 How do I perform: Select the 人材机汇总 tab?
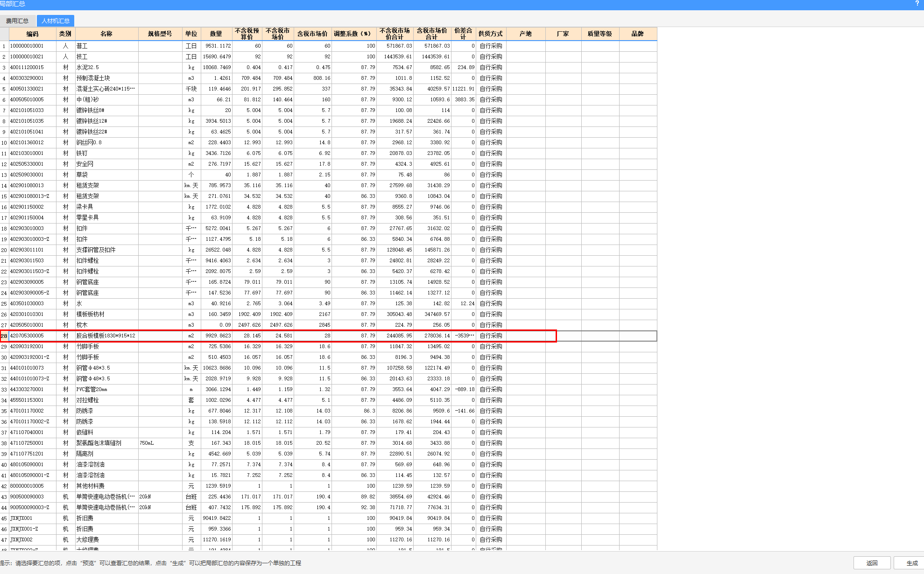(x=56, y=21)
